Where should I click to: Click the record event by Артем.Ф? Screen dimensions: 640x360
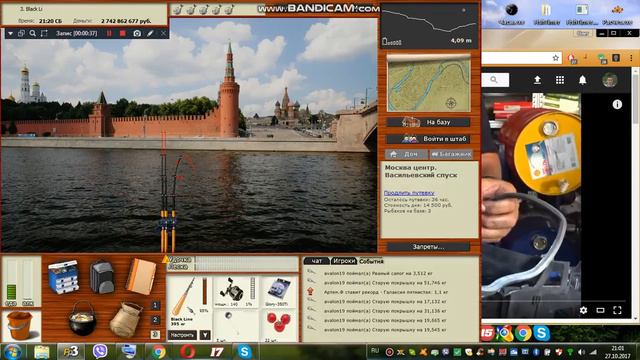(385, 292)
